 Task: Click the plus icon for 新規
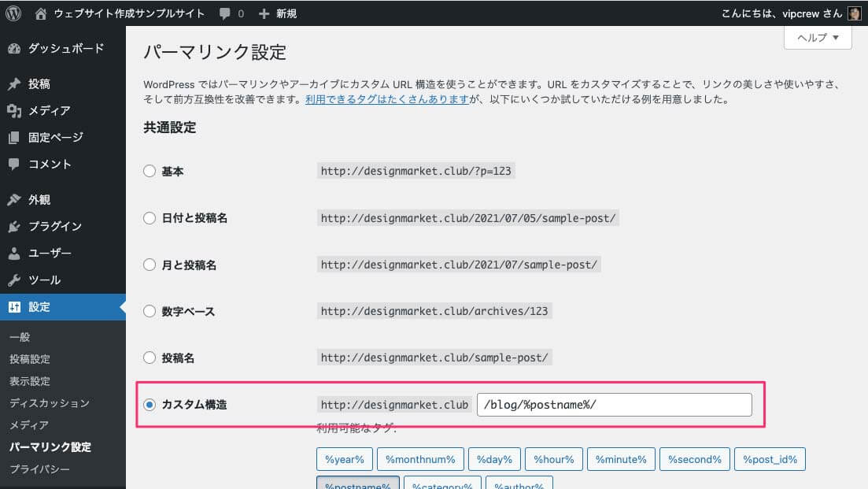click(264, 14)
